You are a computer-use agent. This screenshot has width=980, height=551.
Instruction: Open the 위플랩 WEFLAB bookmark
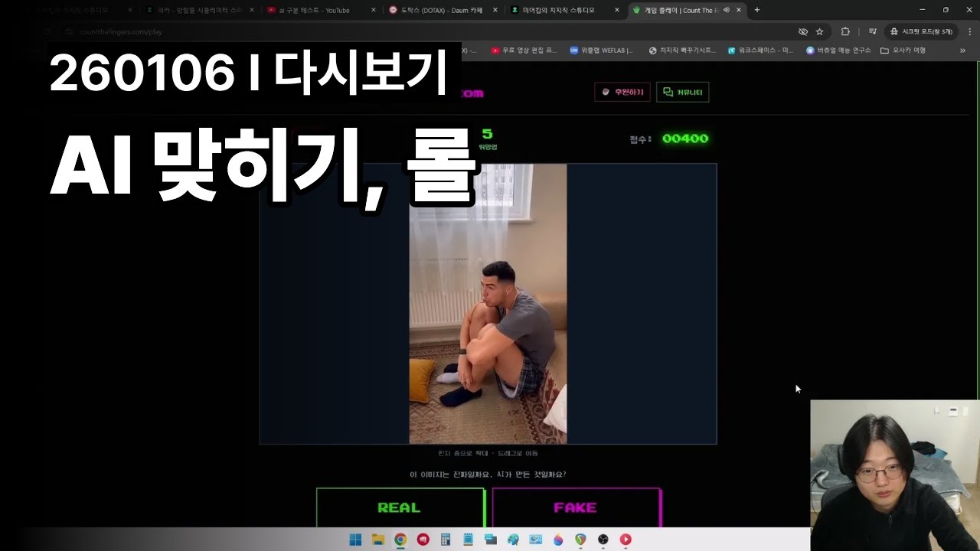coord(602,51)
